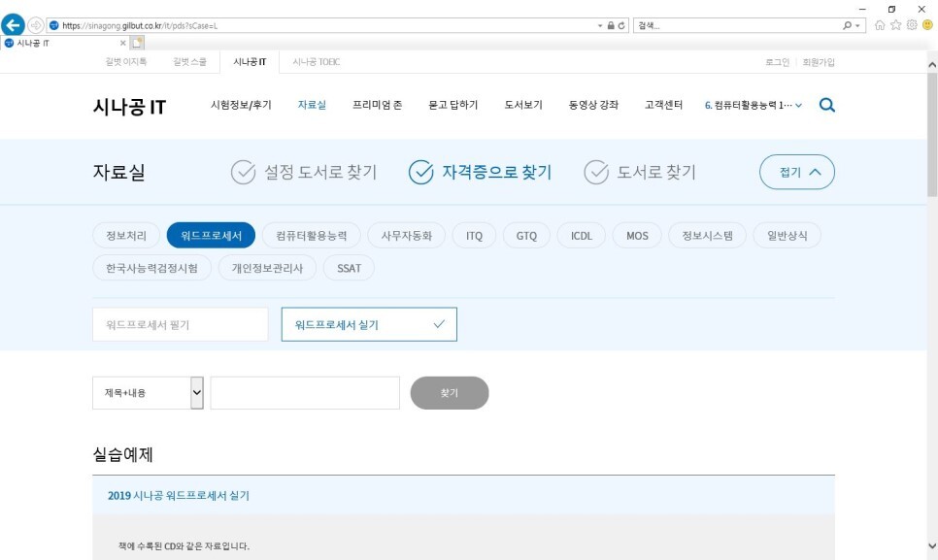Open 동영상 강좌 menu

tap(593, 105)
